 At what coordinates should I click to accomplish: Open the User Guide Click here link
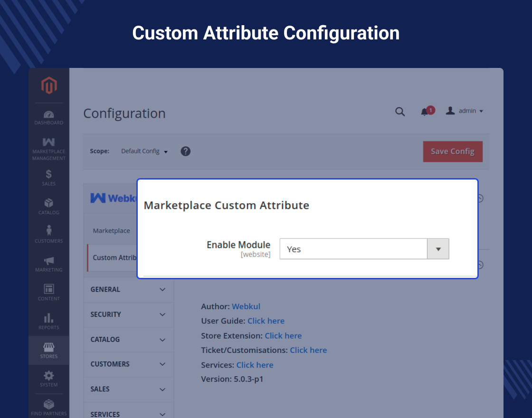[266, 321]
